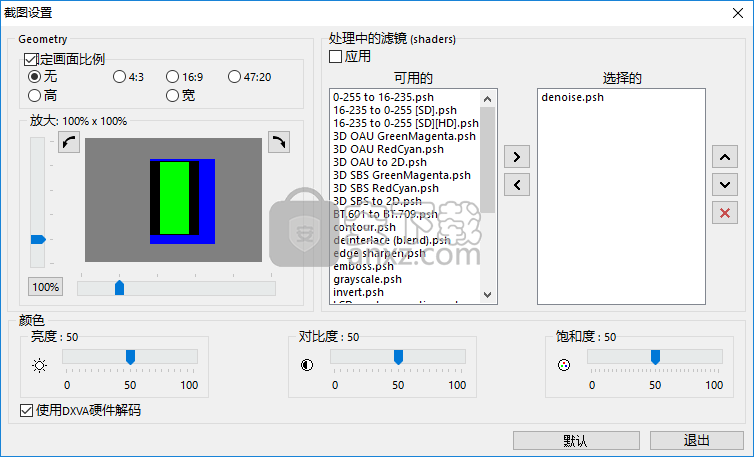The width and height of the screenshot is (754, 457).
Task: Click the available shaders scrollbar thumb
Action: point(487,160)
